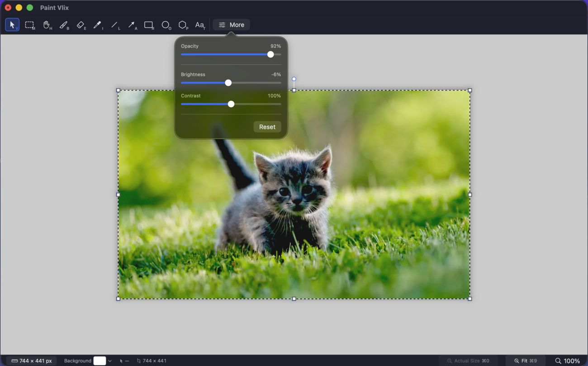Click the Brightness -6% value
This screenshot has width=588, height=366.
pyautogui.click(x=276, y=75)
